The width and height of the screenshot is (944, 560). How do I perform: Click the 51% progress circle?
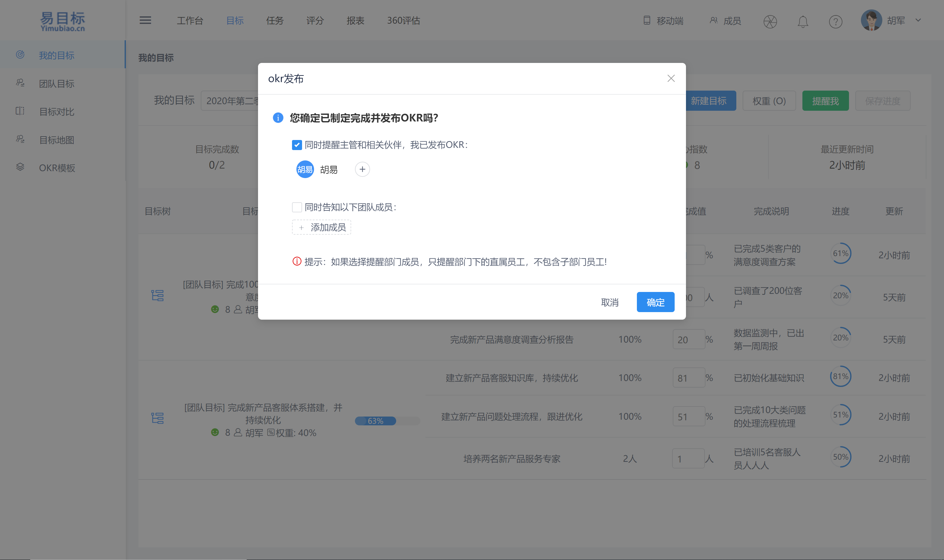point(840,415)
